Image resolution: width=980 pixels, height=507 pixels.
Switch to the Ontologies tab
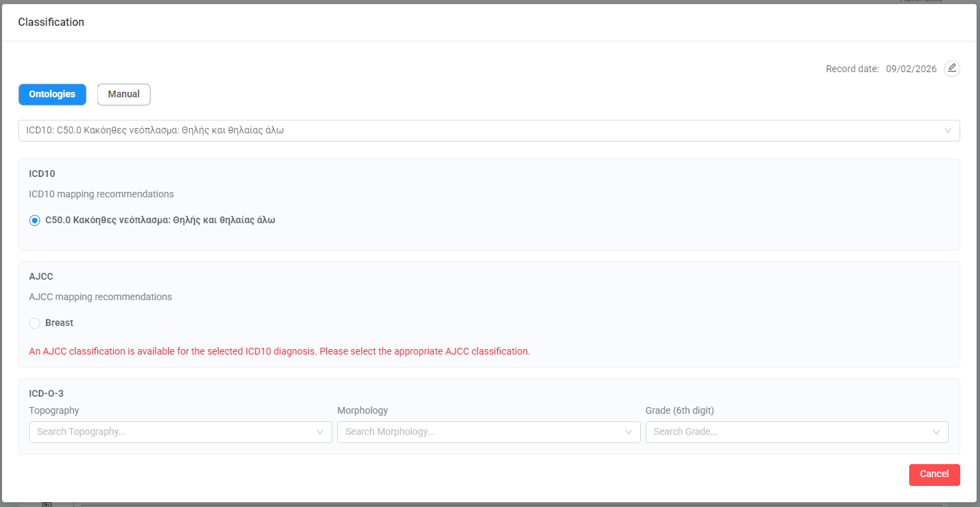(52, 95)
